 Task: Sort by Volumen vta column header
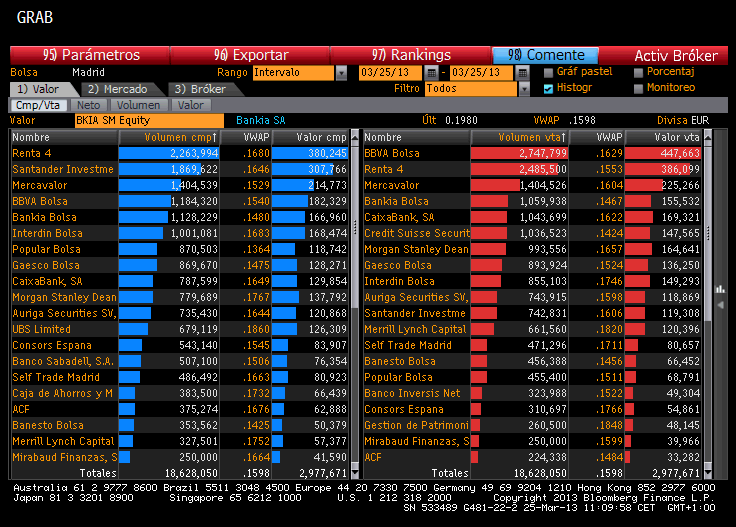pyautogui.click(x=520, y=137)
